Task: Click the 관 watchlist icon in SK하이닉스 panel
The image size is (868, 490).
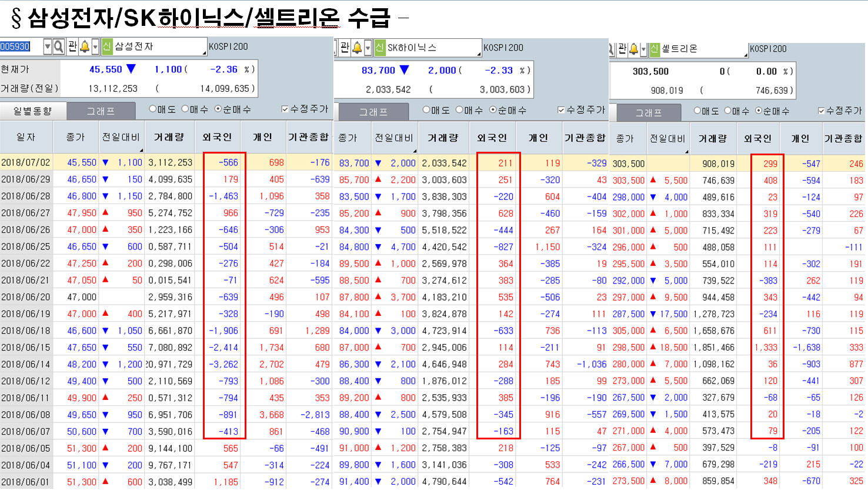Action: (x=345, y=48)
